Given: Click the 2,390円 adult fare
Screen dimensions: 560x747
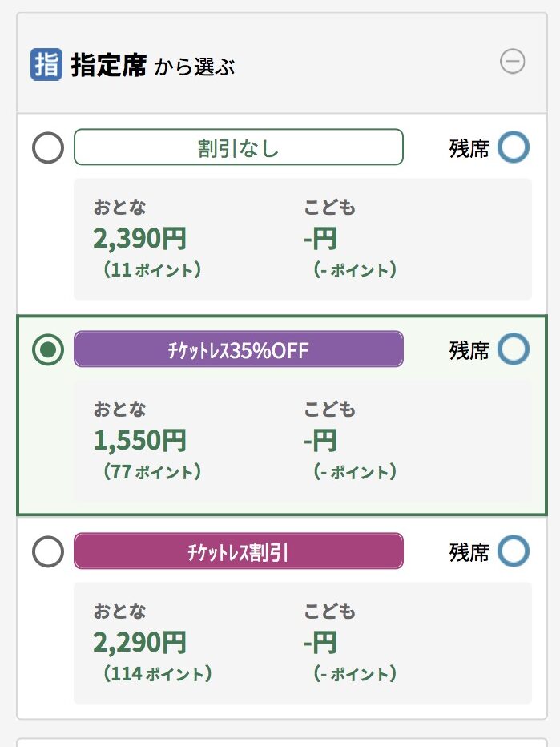Looking at the screenshot, I should point(139,238).
